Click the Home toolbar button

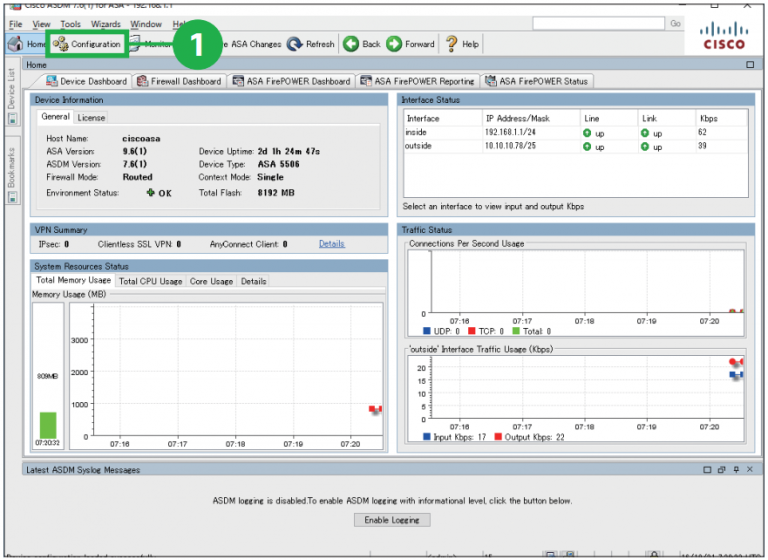click(x=27, y=44)
